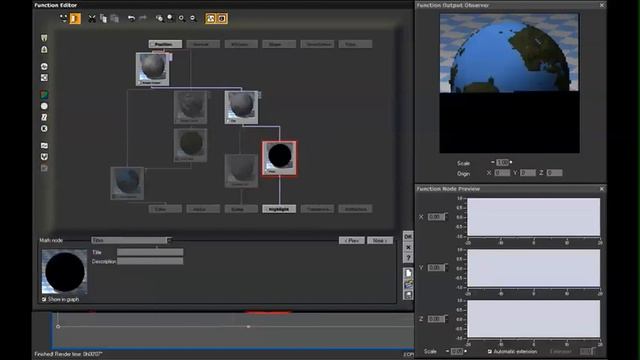The width and height of the screenshot is (640, 360).
Task: Click the topmost left sidebar node icon
Action: click(44, 38)
